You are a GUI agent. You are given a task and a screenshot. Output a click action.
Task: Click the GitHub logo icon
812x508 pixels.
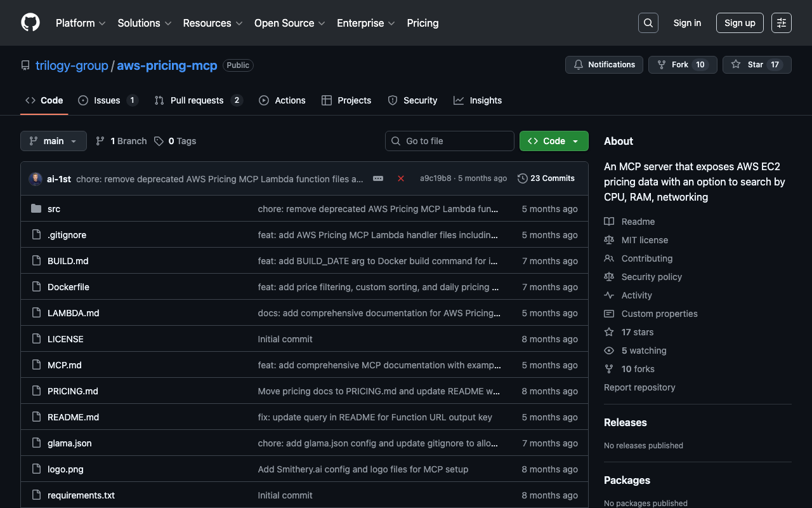coord(30,23)
